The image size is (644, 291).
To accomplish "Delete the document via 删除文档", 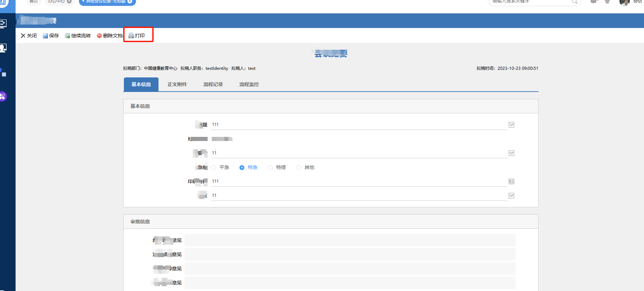I will coord(110,36).
